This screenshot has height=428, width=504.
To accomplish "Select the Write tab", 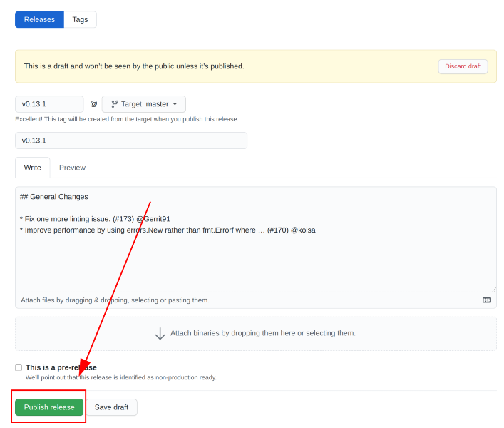I will click(x=33, y=168).
